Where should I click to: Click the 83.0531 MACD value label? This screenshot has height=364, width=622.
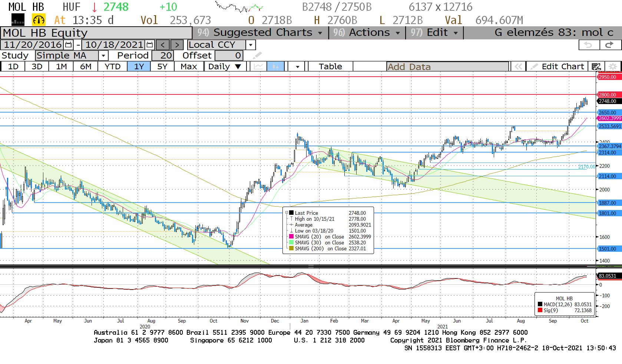point(609,276)
